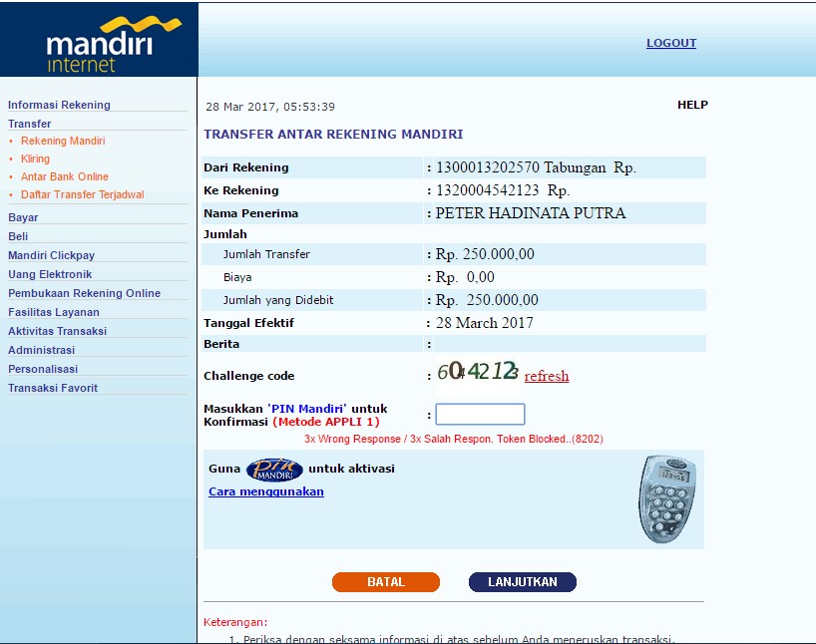Click the Jumlah yang Didebit amount
The image size is (816, 644).
(x=487, y=300)
